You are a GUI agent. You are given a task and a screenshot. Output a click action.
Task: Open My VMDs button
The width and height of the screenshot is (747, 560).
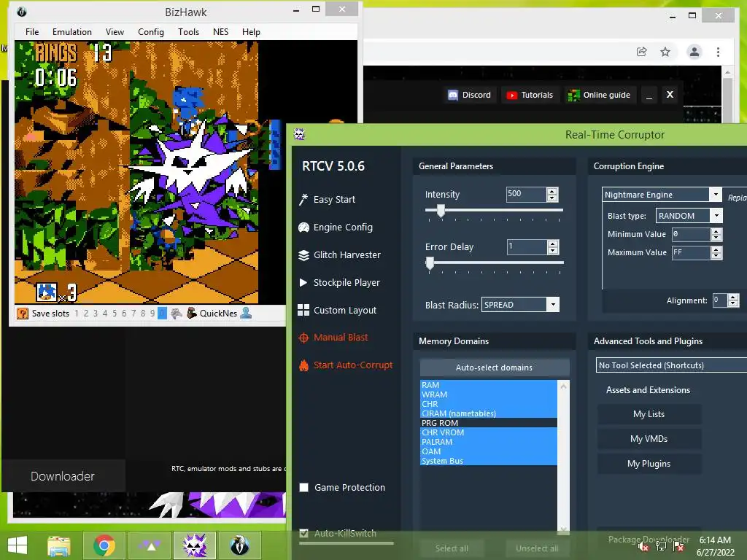click(x=649, y=439)
